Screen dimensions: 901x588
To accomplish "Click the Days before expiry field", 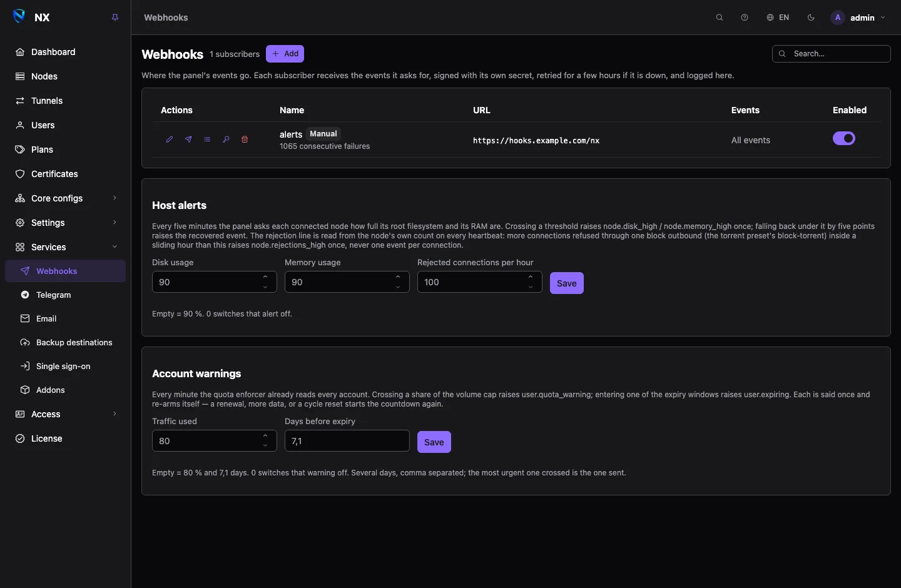I will tap(347, 441).
